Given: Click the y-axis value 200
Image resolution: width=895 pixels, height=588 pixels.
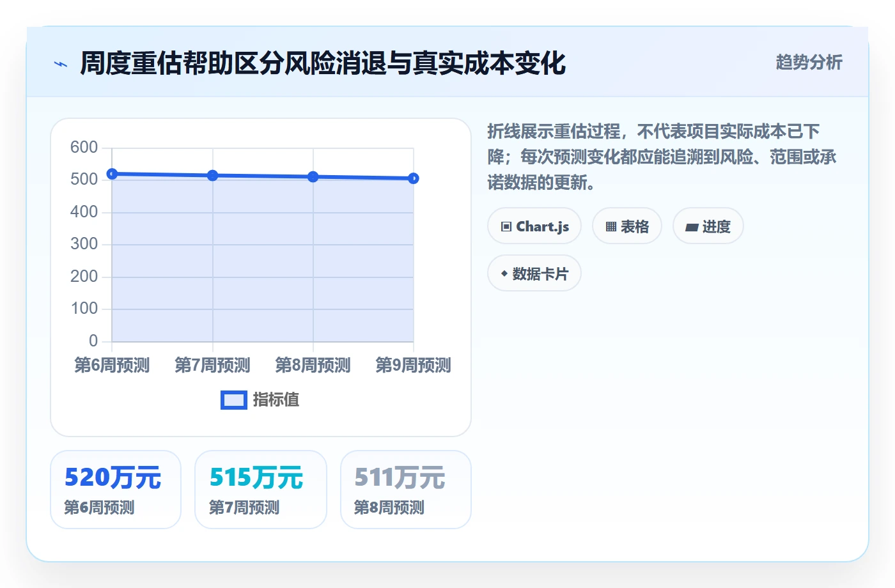Looking at the screenshot, I should pos(84,277).
